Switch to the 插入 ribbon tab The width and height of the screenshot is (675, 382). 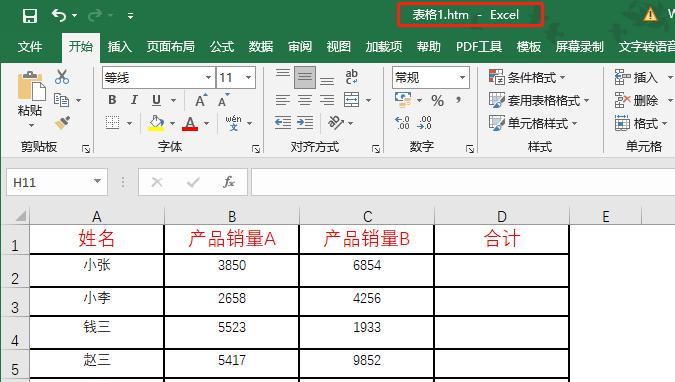[119, 47]
